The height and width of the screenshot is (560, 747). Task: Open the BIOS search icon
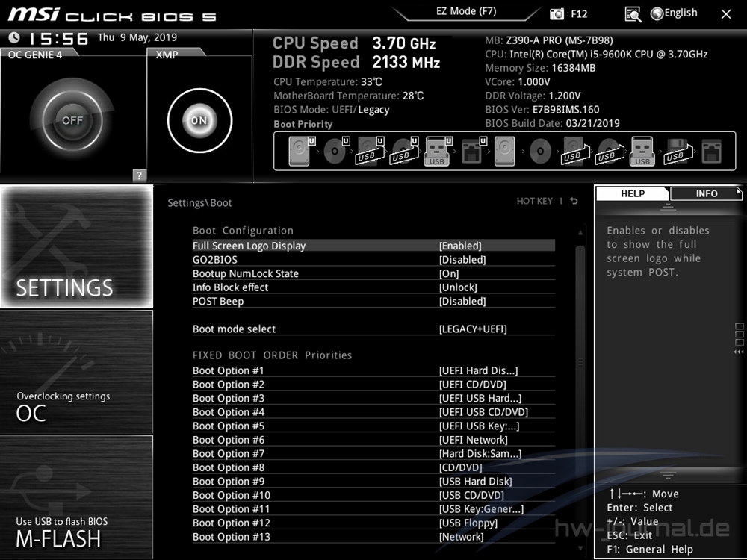(x=633, y=13)
